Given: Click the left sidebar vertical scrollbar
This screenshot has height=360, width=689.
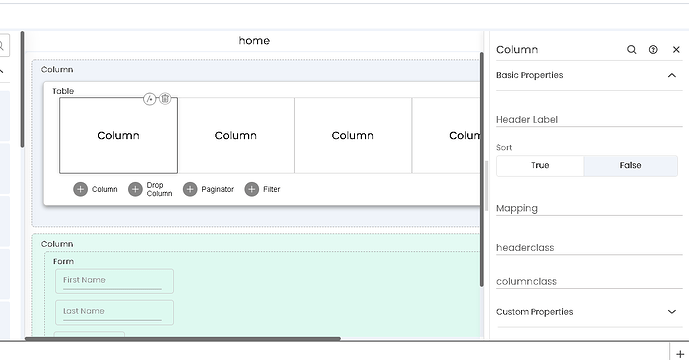Looking at the screenshot, I should pos(22,89).
